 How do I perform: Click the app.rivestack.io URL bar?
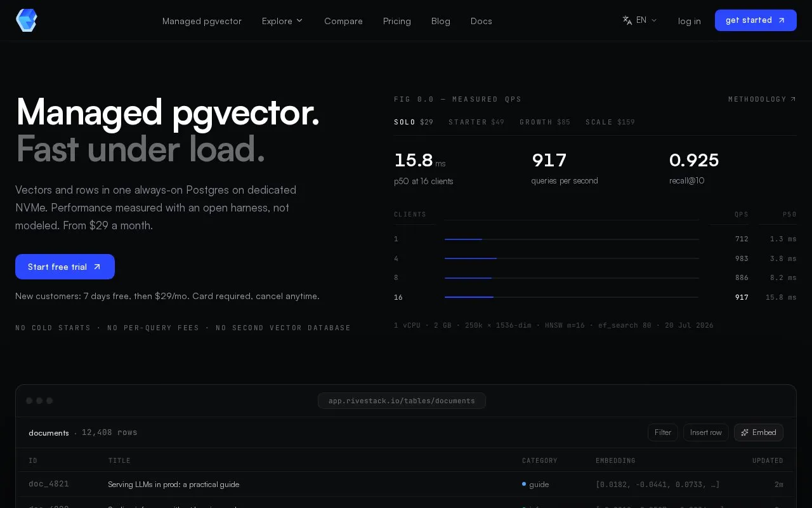[402, 401]
